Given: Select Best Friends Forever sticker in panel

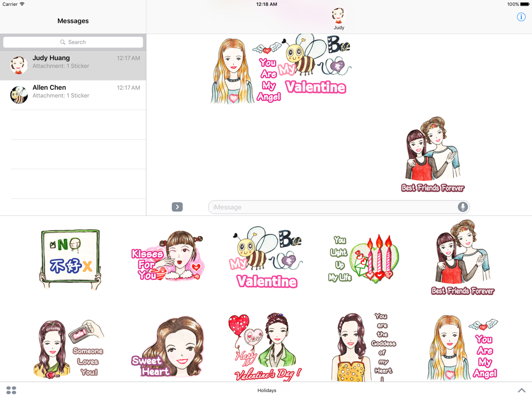Looking at the screenshot, I should click(463, 258).
